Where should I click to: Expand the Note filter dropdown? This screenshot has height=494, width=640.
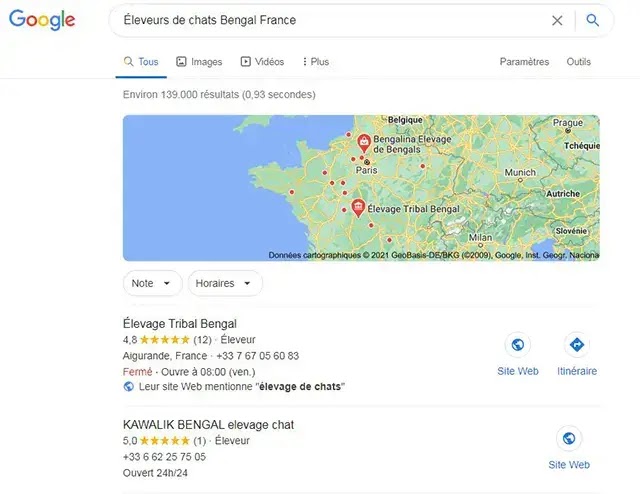pyautogui.click(x=152, y=283)
